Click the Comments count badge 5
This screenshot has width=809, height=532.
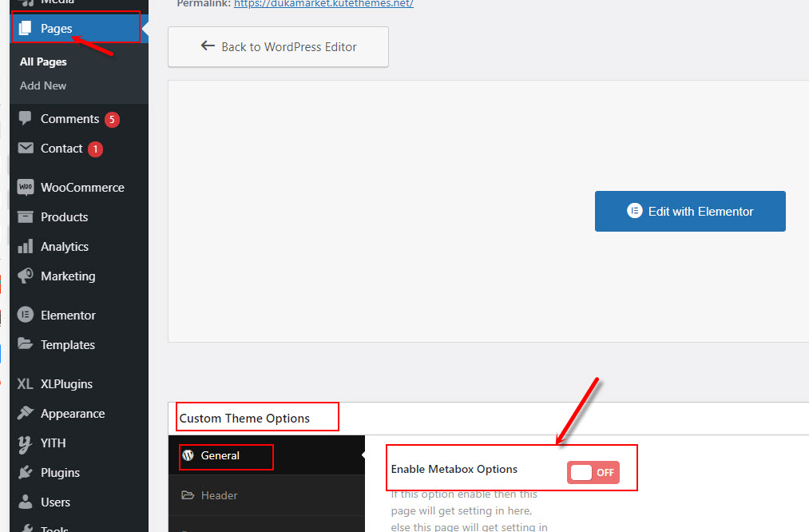(x=112, y=119)
